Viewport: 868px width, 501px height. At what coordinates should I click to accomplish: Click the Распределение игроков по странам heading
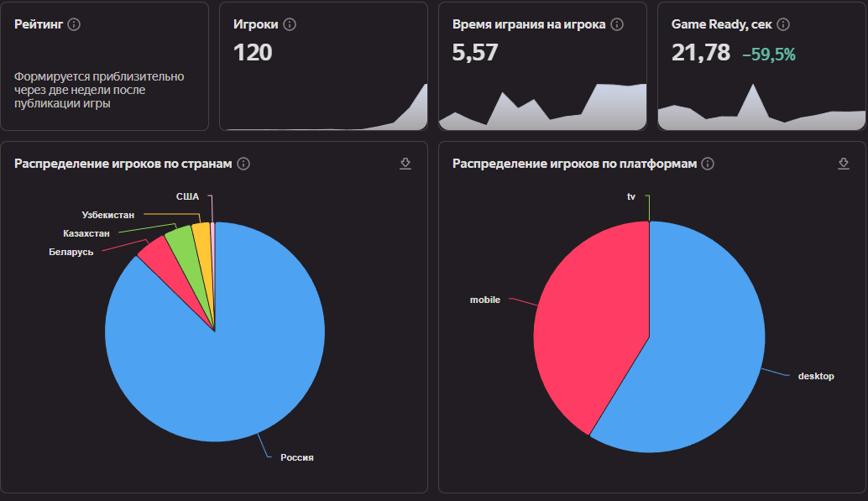pos(123,164)
